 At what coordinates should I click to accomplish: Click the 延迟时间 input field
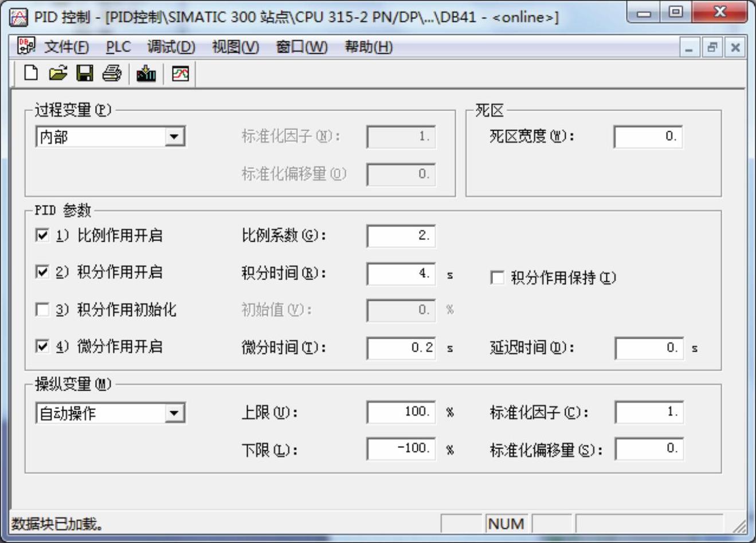(x=649, y=348)
